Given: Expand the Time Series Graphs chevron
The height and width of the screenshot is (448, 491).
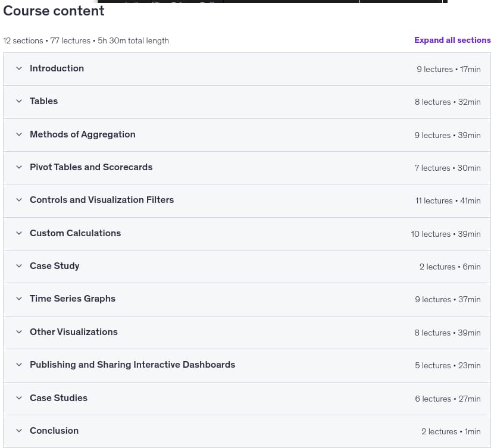Looking at the screenshot, I should click(x=19, y=299).
